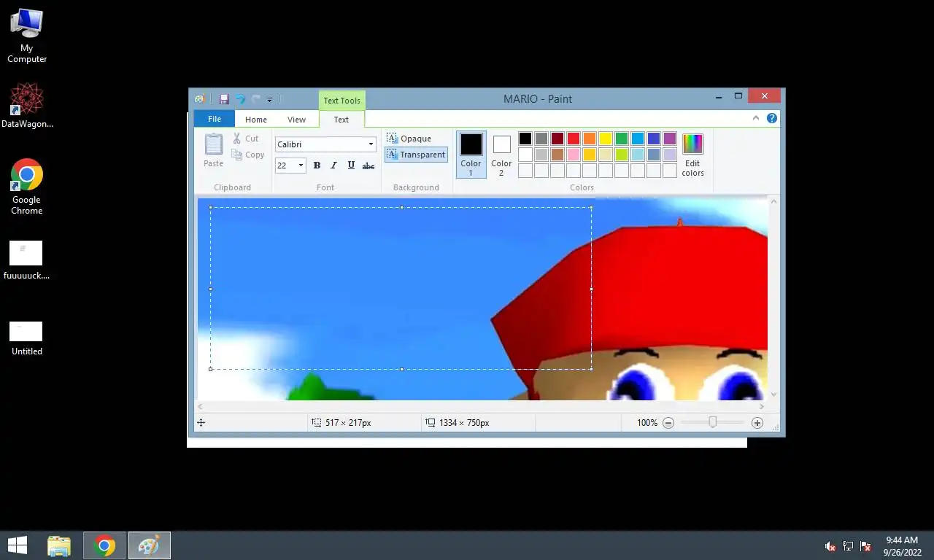
Task: Open the font size 22 dropdown
Action: [301, 166]
